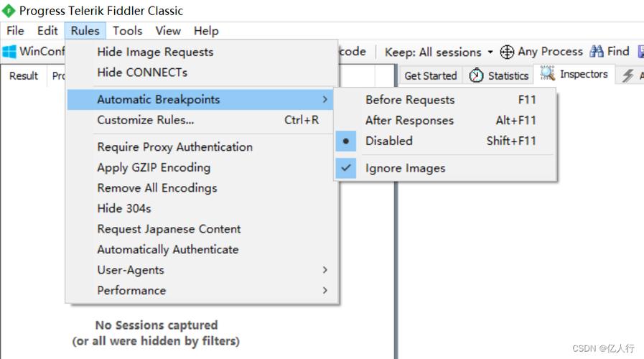Click Find toolbar button

coord(610,52)
